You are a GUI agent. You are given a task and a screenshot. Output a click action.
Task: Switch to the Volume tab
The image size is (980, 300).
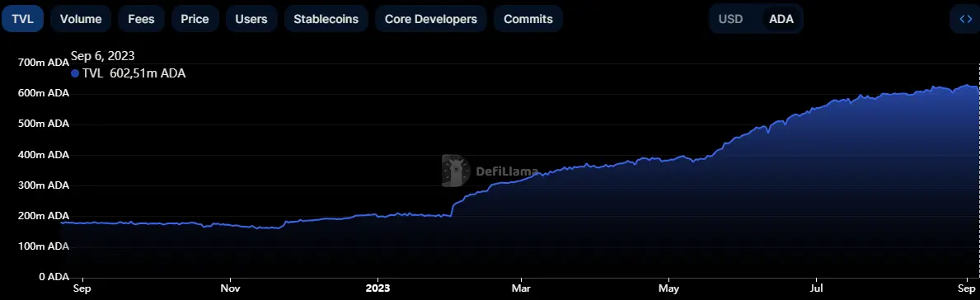[x=81, y=19]
